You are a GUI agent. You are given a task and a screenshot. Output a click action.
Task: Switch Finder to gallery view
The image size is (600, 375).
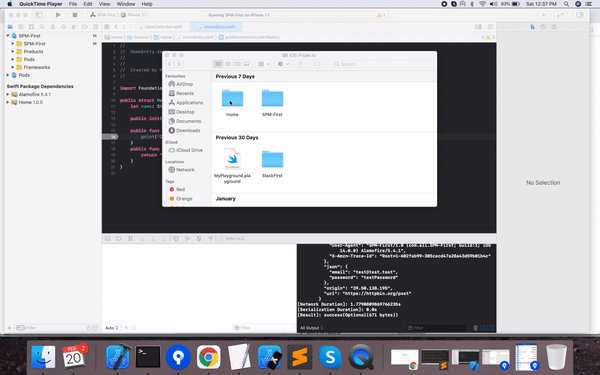[x=247, y=64]
